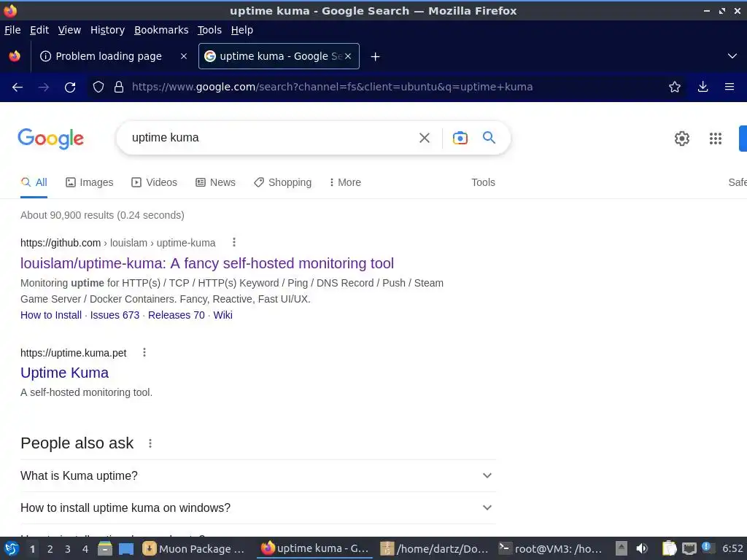The width and height of the screenshot is (747, 560).
Task: Open the Issues 673 sublink
Action: click(115, 315)
